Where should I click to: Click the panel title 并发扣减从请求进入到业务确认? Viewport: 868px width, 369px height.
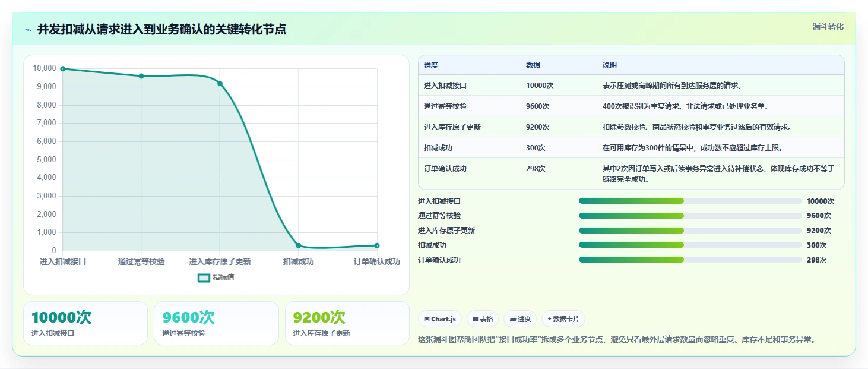(x=161, y=30)
